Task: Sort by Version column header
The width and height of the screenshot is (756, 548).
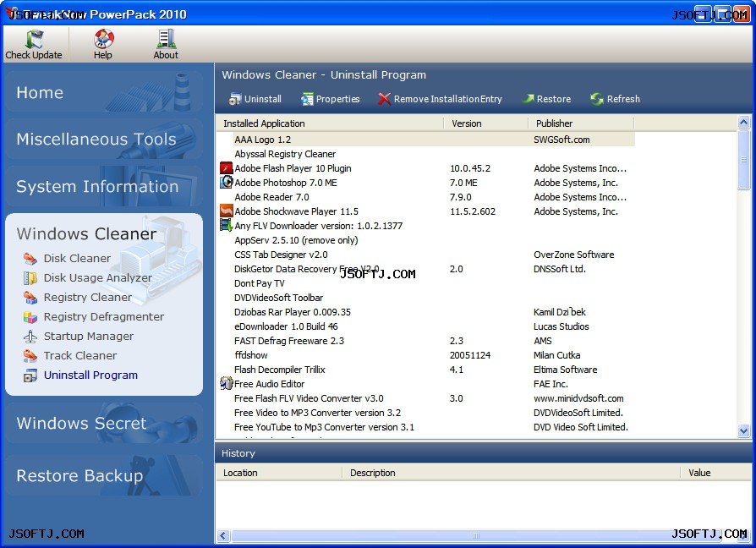Action: 486,123
